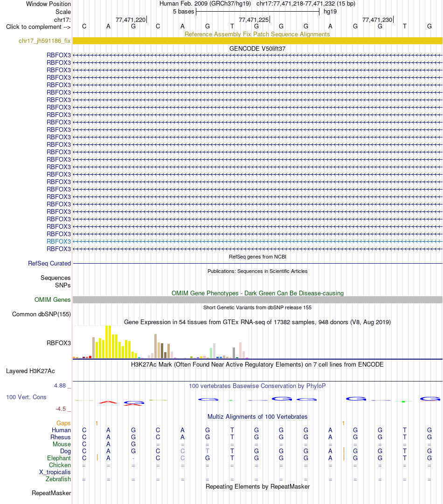Open the 'RepeatMasker' track label
The width and height of the screenshot is (443, 504).
coord(51,493)
